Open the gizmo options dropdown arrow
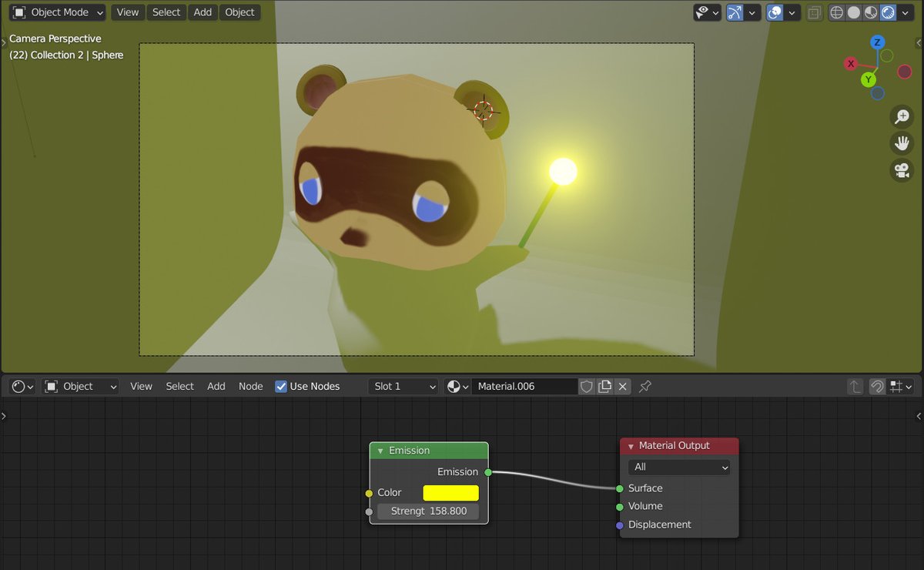The image size is (924, 570). [x=752, y=12]
